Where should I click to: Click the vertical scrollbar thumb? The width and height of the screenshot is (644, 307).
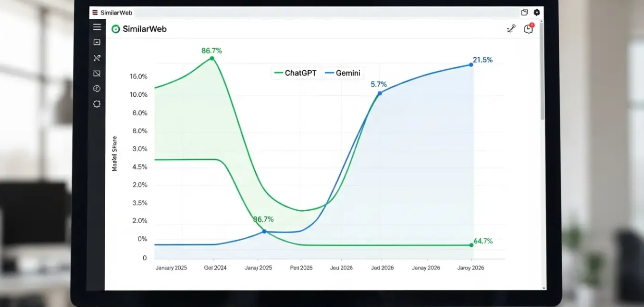pyautogui.click(x=542, y=72)
